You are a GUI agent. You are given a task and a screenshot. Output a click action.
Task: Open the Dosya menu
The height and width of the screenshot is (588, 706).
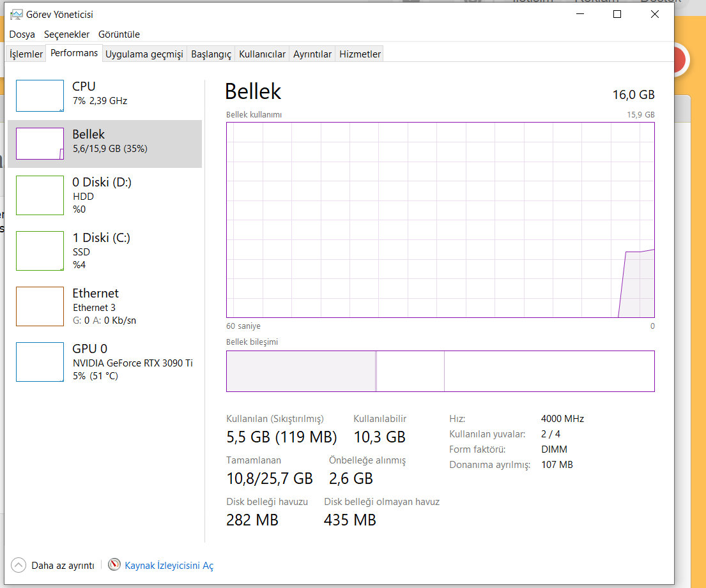pos(22,34)
